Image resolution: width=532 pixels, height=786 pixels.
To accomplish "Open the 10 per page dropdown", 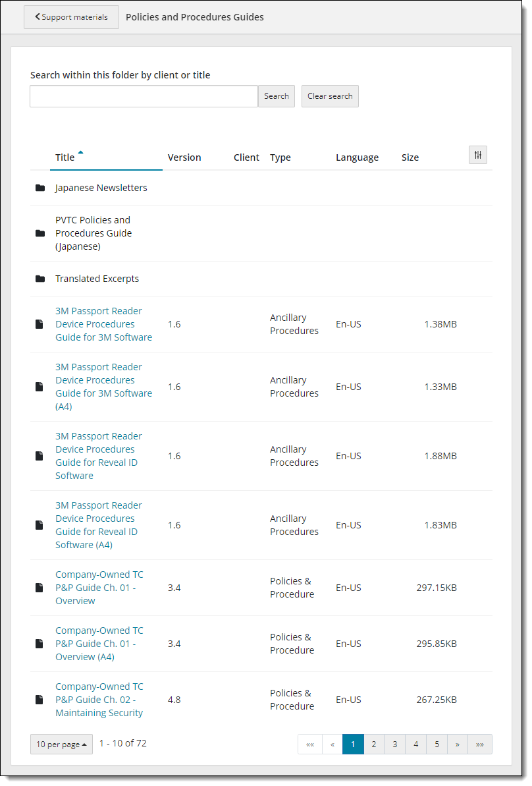I will point(61,744).
